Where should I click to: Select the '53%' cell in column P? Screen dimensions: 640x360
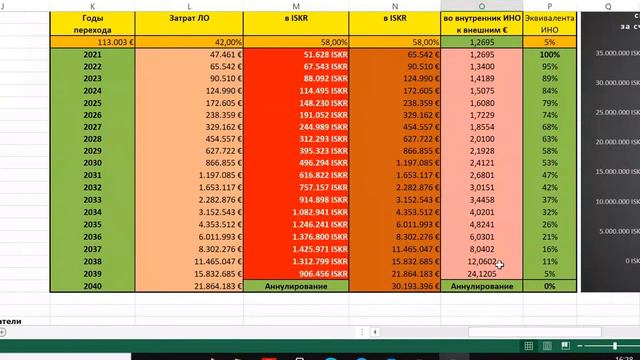coord(549,163)
